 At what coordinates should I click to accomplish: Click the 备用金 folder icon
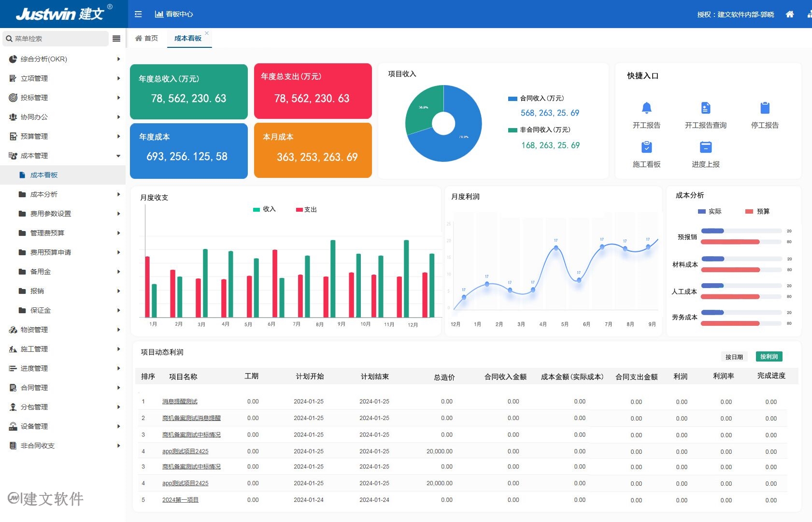point(22,272)
